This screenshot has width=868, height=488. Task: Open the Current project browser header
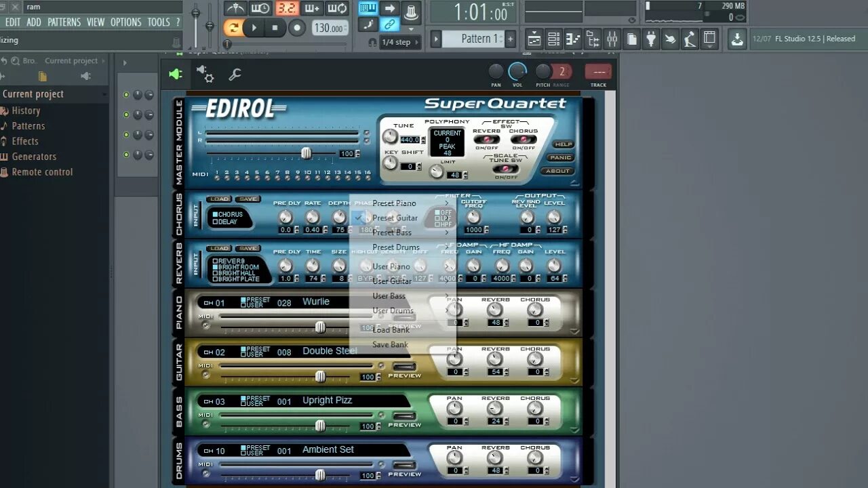click(x=54, y=94)
